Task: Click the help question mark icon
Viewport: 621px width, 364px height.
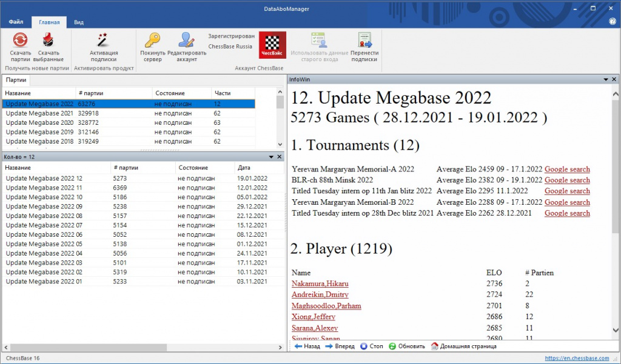Action: coord(612,21)
